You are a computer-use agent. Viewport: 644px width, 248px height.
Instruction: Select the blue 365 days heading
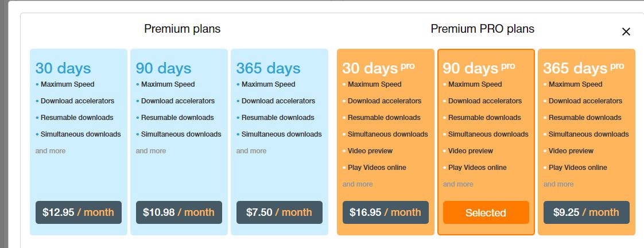268,68
